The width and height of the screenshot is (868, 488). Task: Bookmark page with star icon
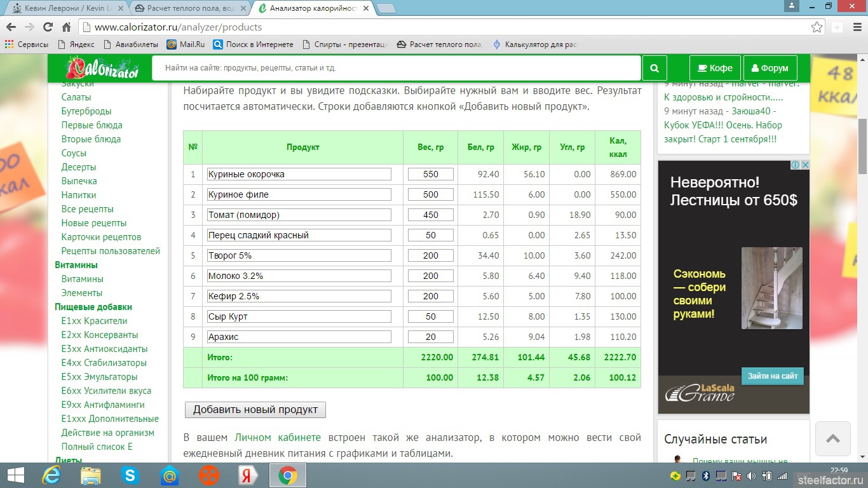(x=817, y=27)
